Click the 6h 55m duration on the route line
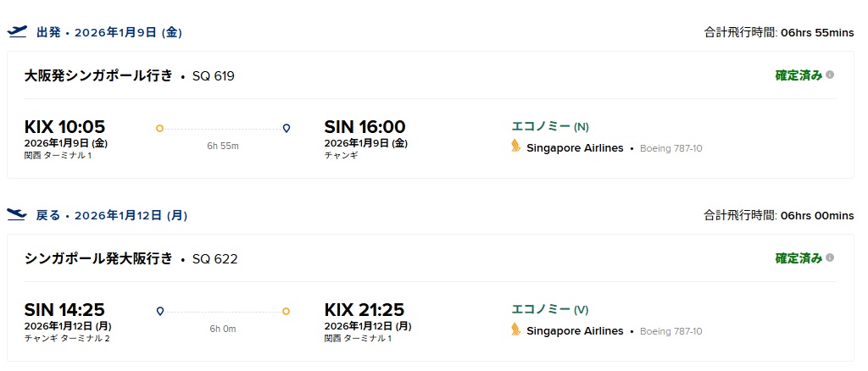Screen dimensions: 868x371 pos(223,146)
